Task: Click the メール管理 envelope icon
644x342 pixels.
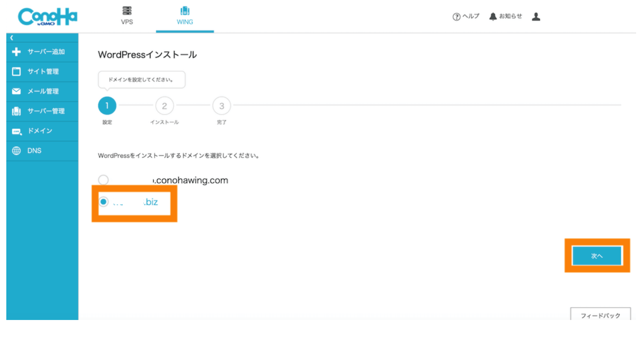Action: coord(16,91)
